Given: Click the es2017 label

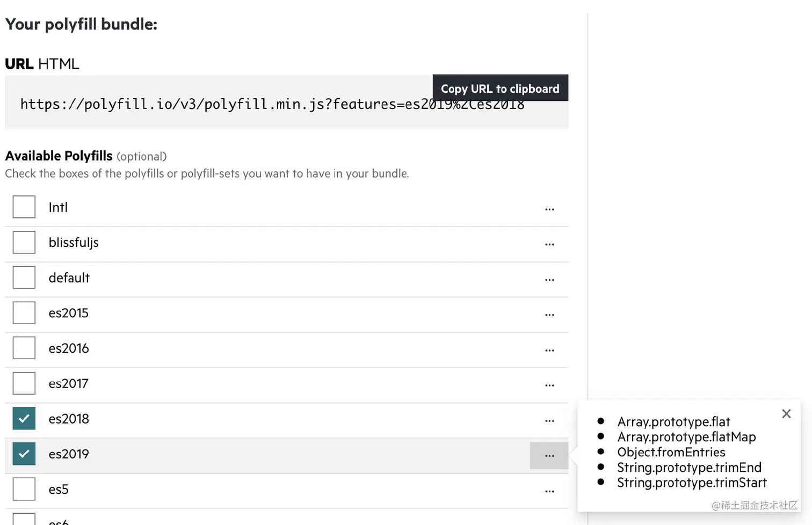Looking at the screenshot, I should coord(68,383).
